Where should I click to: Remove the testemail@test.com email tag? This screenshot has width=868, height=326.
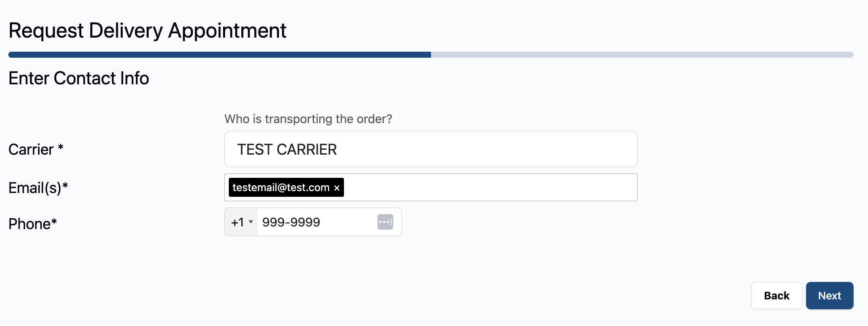[x=337, y=188]
